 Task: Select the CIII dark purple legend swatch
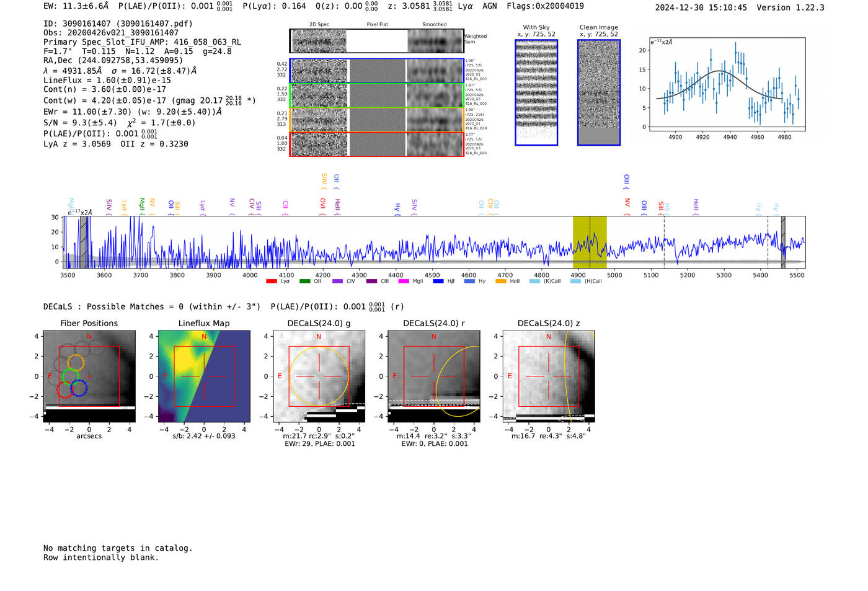(371, 282)
